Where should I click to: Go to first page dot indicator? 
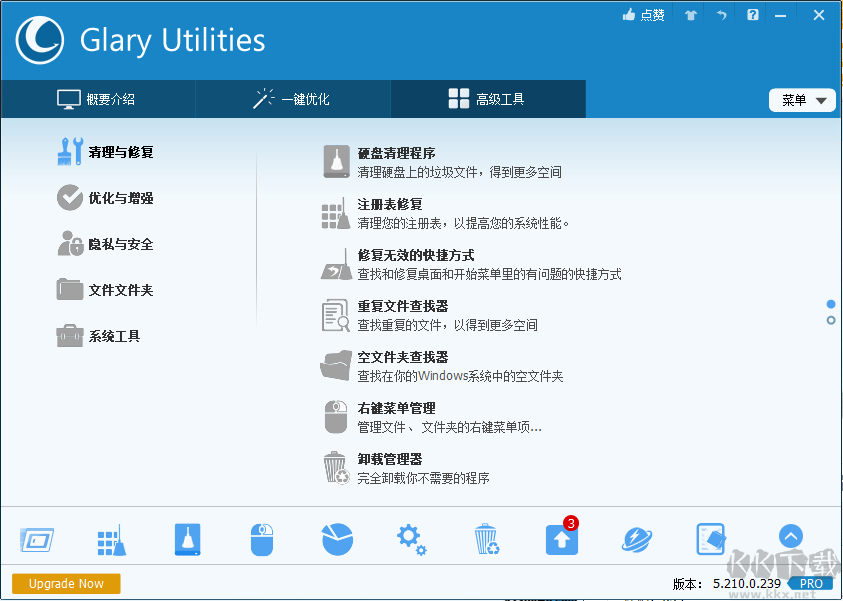[x=831, y=304]
